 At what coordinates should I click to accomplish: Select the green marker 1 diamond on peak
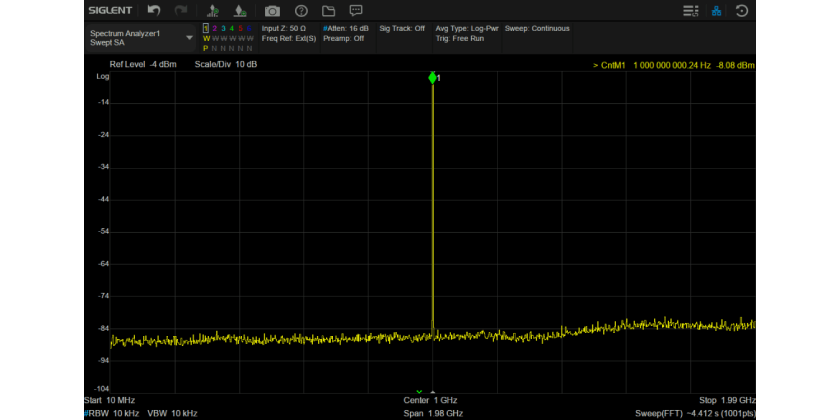(x=432, y=77)
